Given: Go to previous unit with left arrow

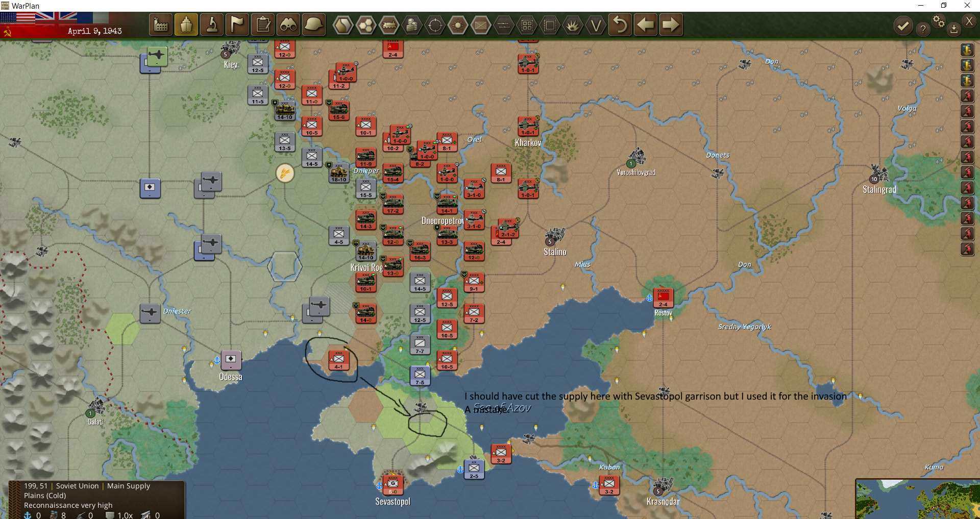Looking at the screenshot, I should pyautogui.click(x=646, y=24).
